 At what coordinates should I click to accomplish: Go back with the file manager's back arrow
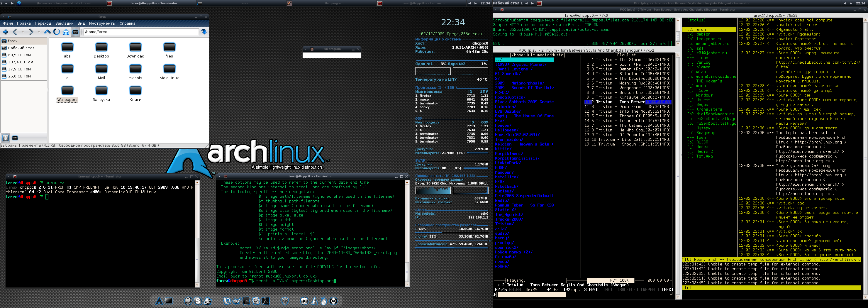15,32
